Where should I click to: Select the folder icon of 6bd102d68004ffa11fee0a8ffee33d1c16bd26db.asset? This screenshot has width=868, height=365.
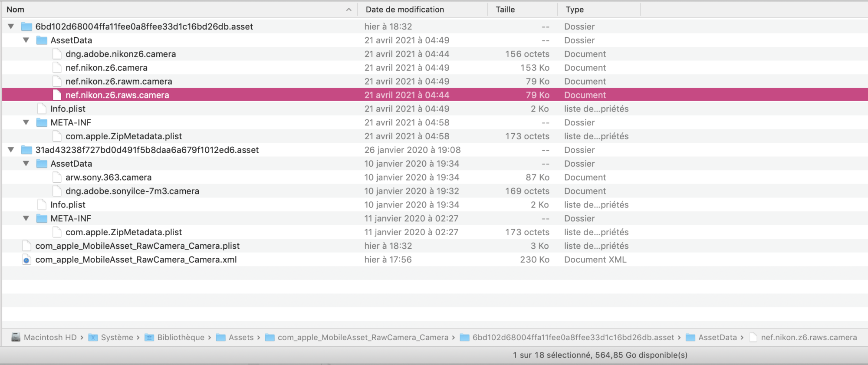pos(26,26)
